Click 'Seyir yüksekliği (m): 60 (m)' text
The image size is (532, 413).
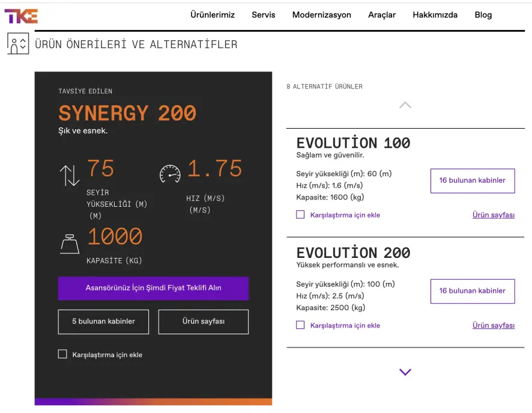coord(344,174)
